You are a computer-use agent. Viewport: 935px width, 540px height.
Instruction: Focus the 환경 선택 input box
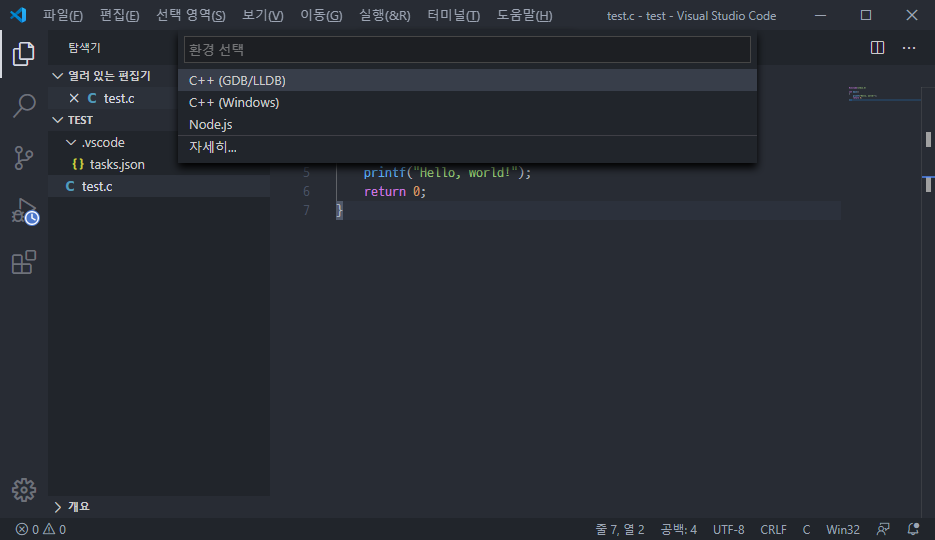click(x=468, y=49)
